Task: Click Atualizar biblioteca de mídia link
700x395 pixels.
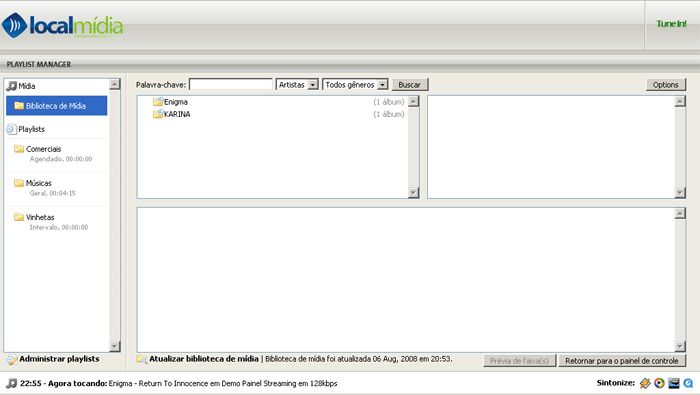Action: tap(204, 358)
